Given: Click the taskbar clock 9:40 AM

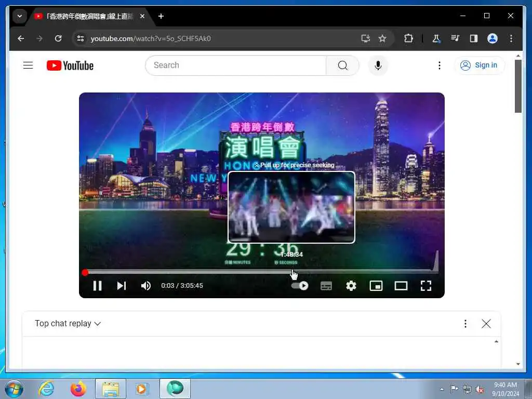Looking at the screenshot, I should tap(506, 385).
